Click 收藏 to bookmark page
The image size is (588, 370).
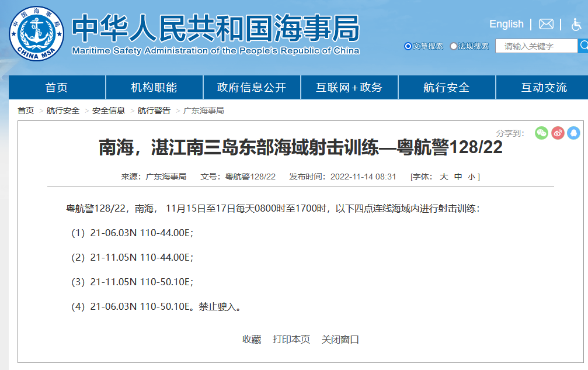coord(252,339)
